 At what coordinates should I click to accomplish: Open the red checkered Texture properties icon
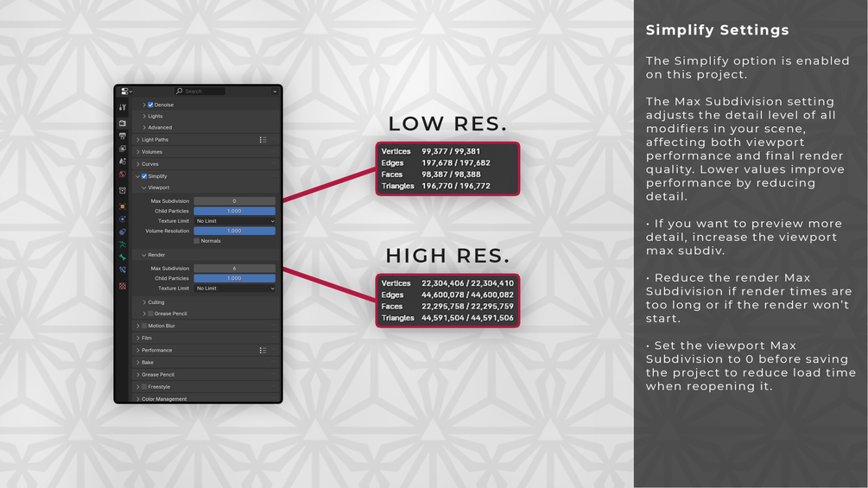coord(123,286)
